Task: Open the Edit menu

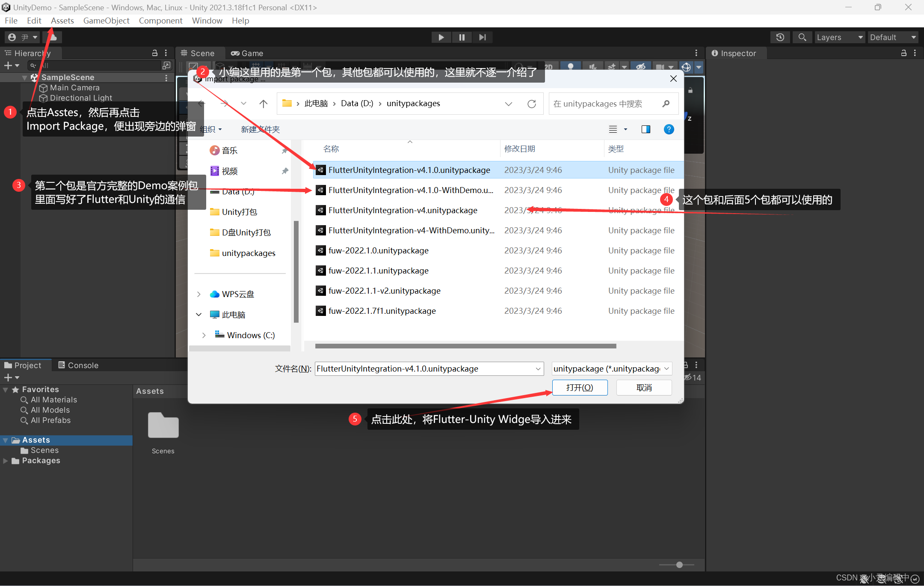Action: pos(34,21)
